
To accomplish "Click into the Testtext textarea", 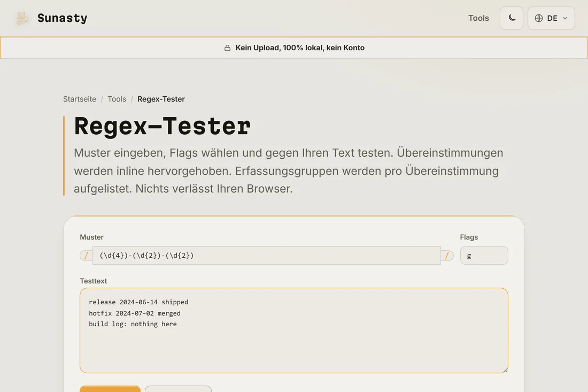I will (294, 330).
